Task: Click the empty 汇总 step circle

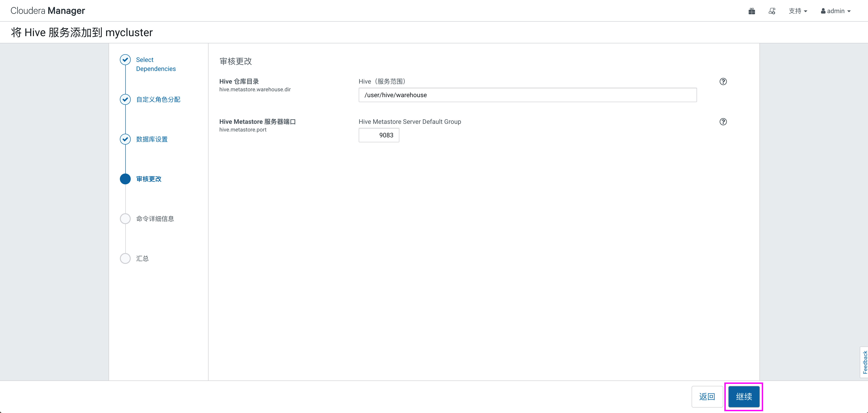Action: pos(125,258)
